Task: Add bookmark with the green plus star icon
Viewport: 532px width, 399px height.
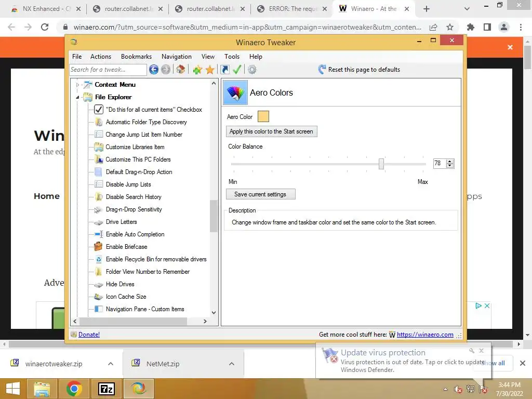Action: [197, 70]
